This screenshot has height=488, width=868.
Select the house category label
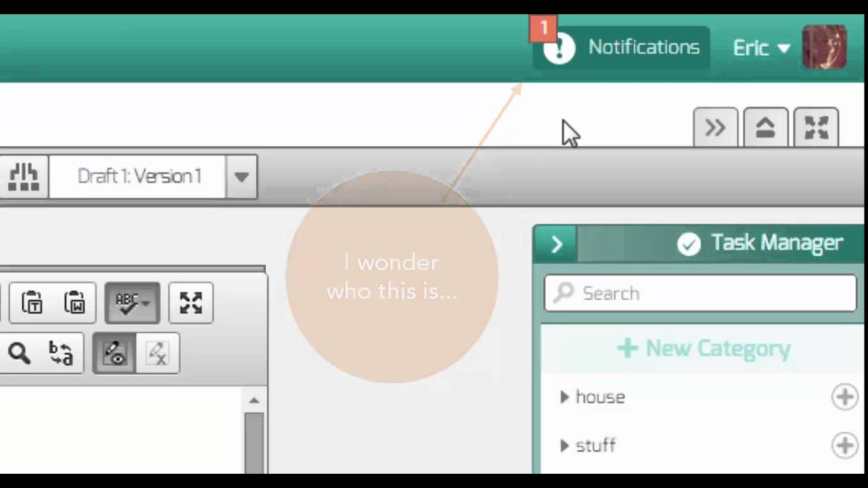600,397
